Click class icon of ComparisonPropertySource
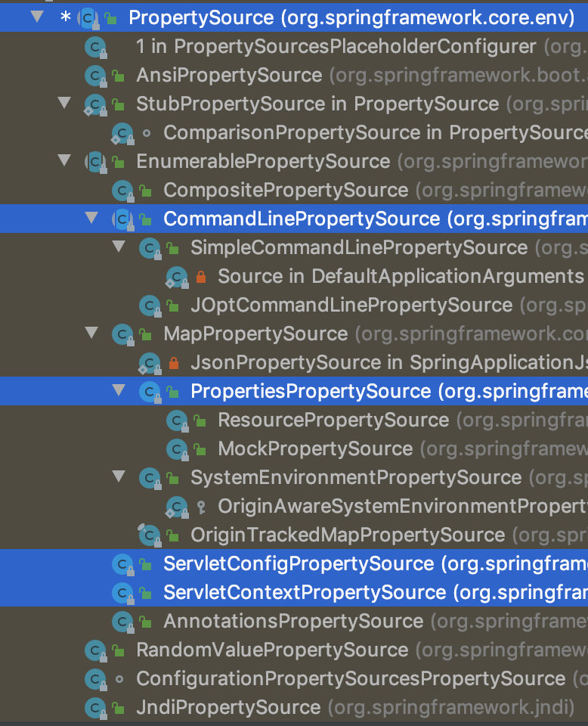 122,133
